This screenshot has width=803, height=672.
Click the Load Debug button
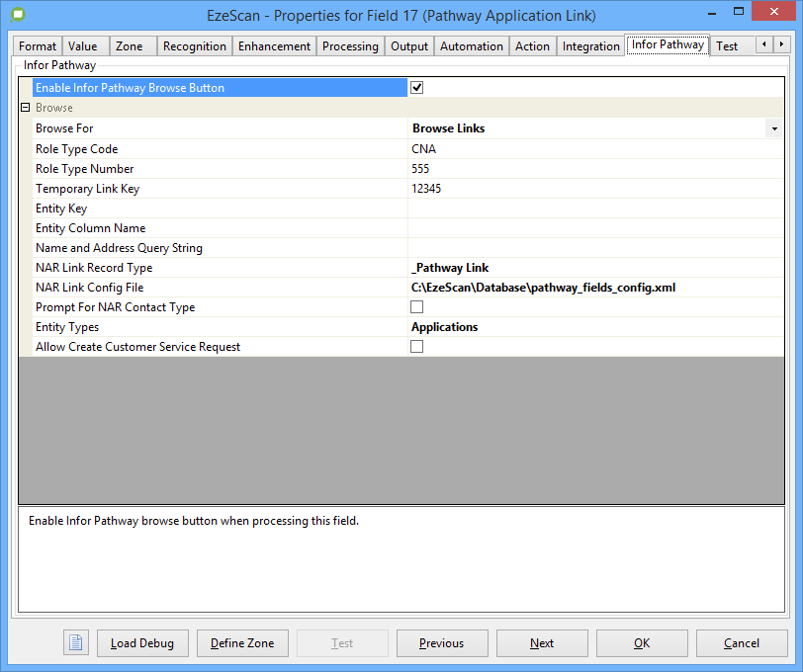pos(142,643)
